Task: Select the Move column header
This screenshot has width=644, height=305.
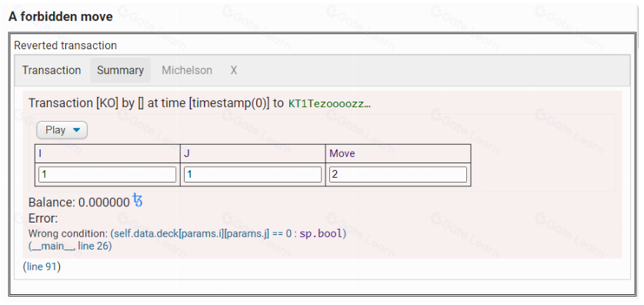Action: (x=399, y=154)
